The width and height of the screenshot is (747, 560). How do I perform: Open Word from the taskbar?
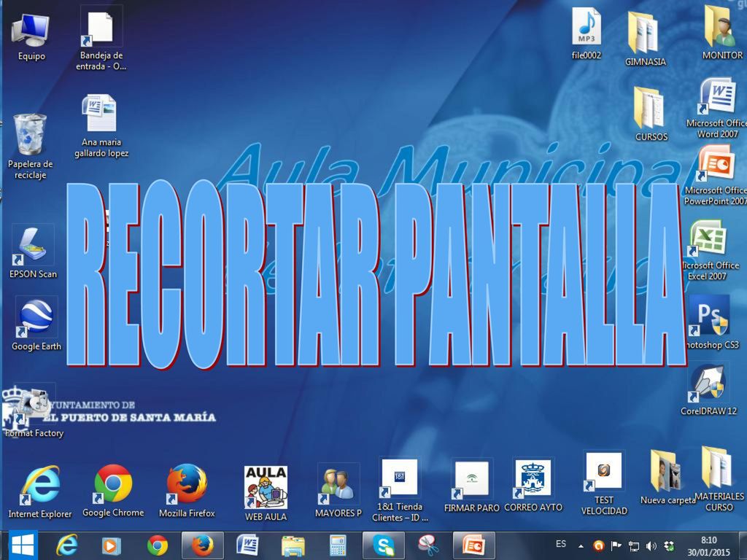click(x=248, y=545)
